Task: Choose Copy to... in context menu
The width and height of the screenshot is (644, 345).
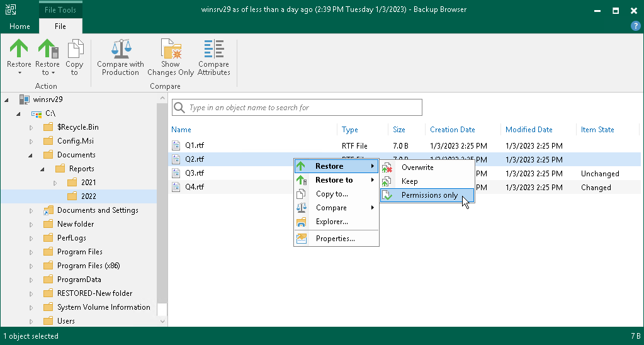Action: [x=336, y=194]
